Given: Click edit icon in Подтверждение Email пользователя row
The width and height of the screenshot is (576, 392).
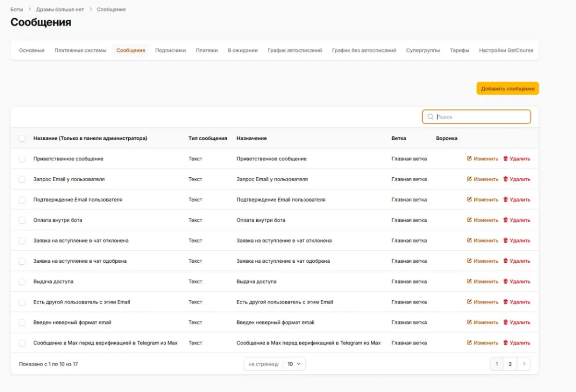Looking at the screenshot, I should 469,199.
